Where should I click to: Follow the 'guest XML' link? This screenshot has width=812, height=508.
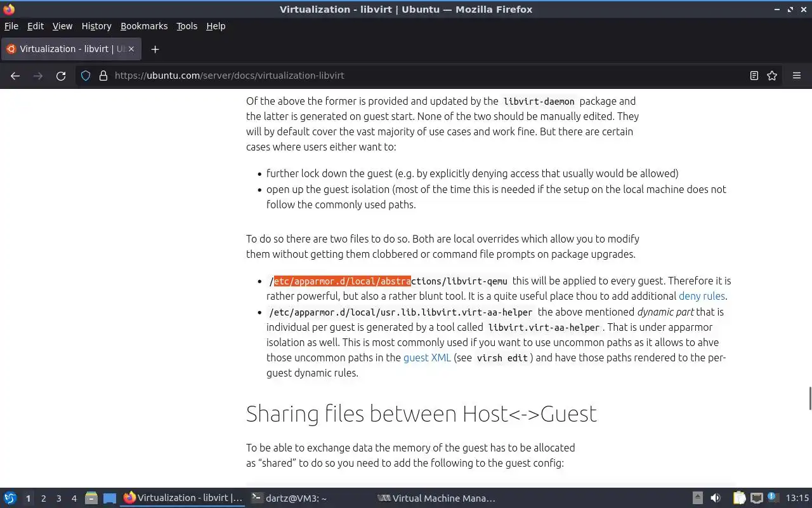point(427,358)
